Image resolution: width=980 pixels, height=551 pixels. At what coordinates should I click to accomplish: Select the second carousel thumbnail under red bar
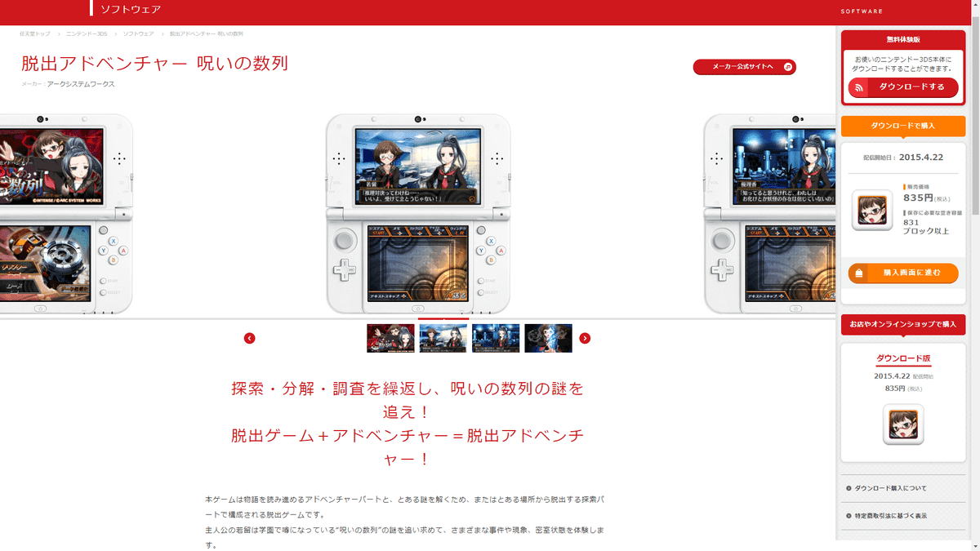443,338
